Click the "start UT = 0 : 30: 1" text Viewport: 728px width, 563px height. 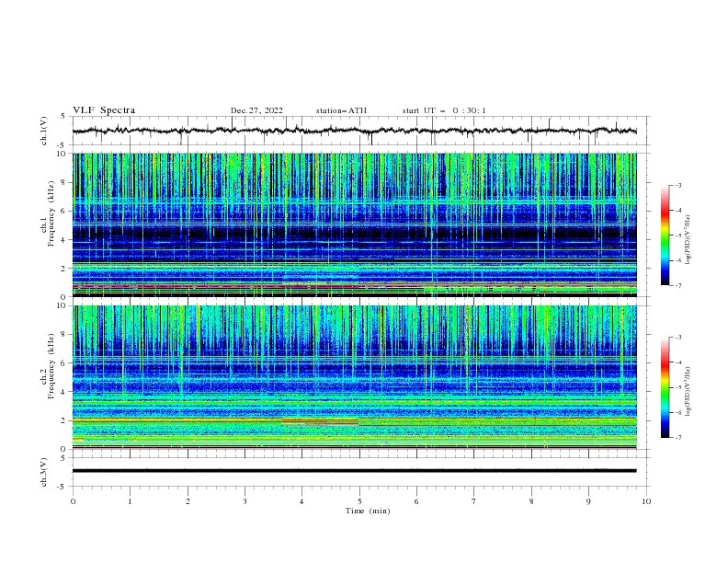click(444, 110)
